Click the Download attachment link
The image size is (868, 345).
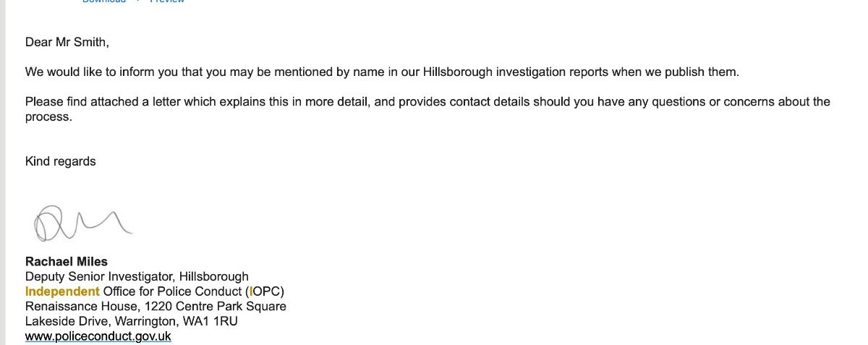(x=103, y=1)
